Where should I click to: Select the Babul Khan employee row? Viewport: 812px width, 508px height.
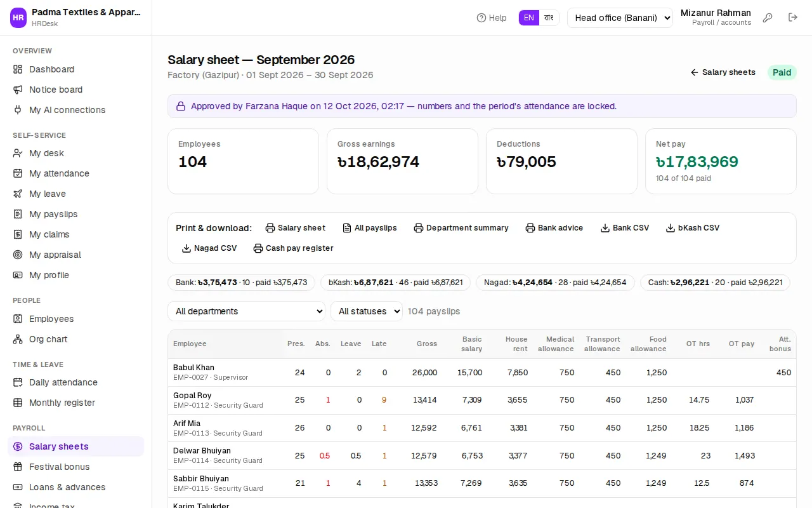pyautogui.click(x=482, y=373)
